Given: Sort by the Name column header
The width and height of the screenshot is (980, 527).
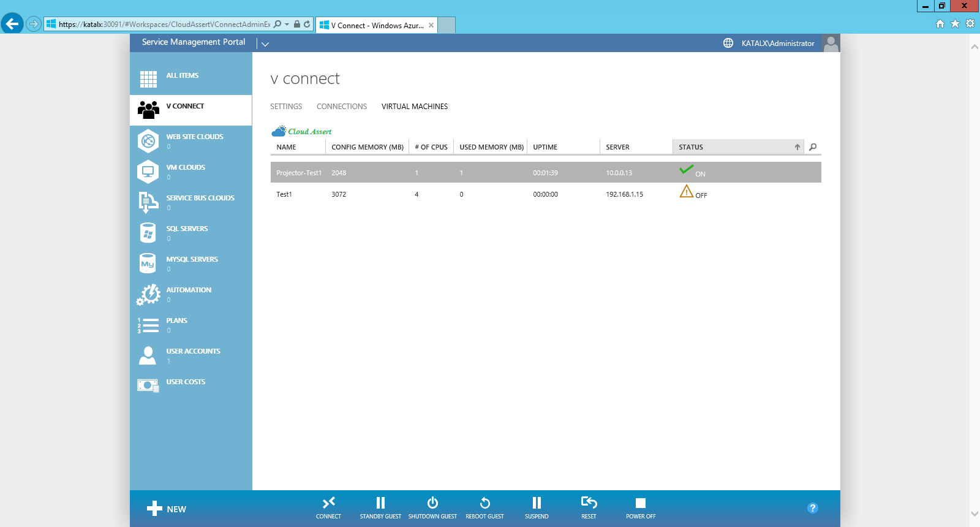Looking at the screenshot, I should coord(298,147).
